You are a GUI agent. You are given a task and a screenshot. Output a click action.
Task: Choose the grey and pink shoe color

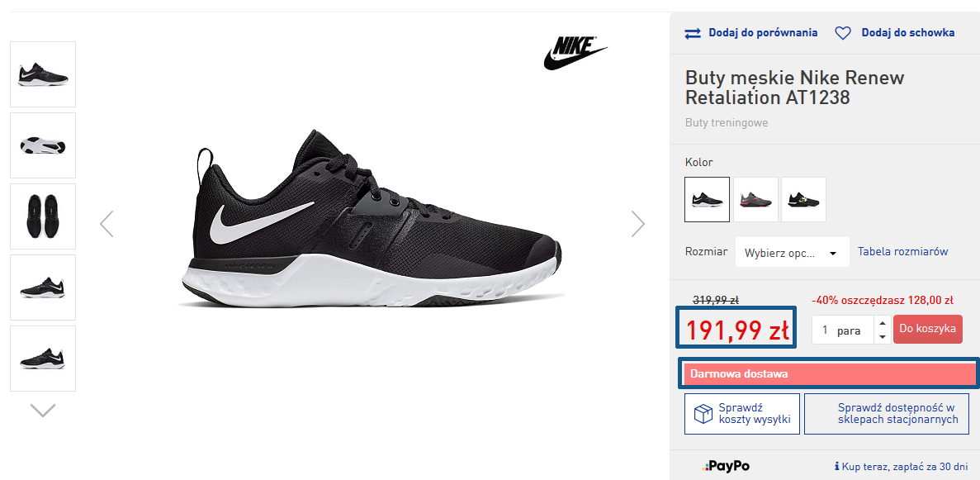click(755, 199)
